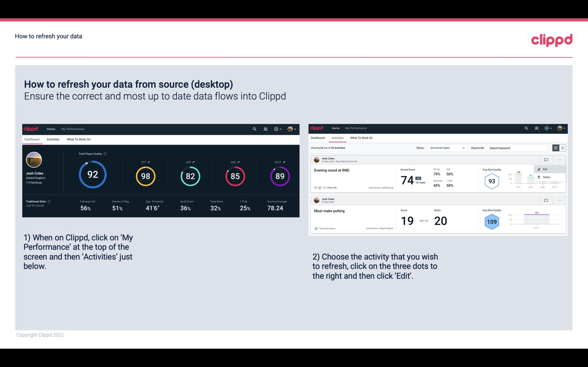Click the Edit button on Evening round
Viewport: 588px width, 367px height.
click(x=546, y=169)
